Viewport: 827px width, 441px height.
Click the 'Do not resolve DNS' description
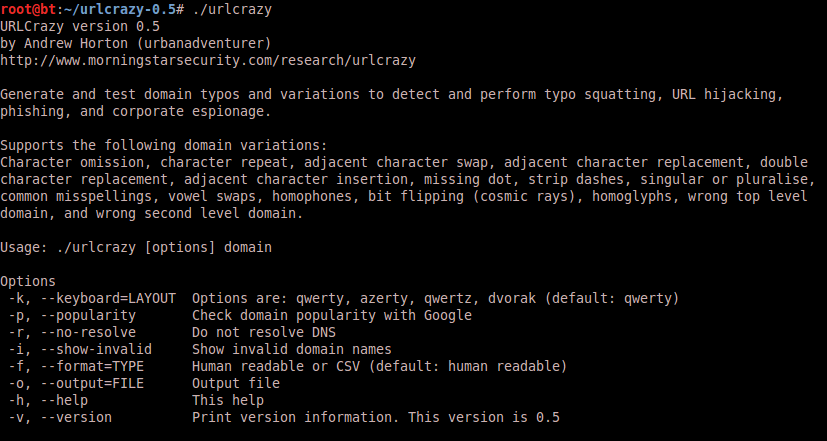pyautogui.click(x=264, y=333)
